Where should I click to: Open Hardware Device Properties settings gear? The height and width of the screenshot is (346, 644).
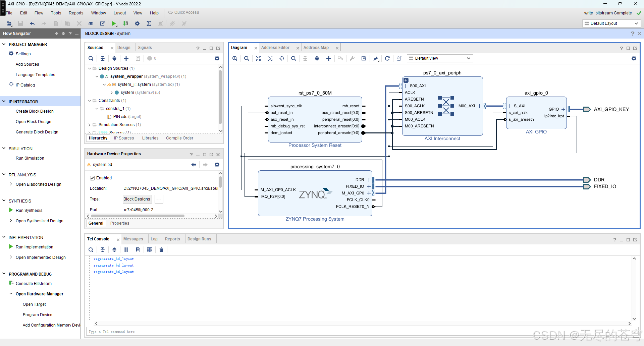(217, 165)
